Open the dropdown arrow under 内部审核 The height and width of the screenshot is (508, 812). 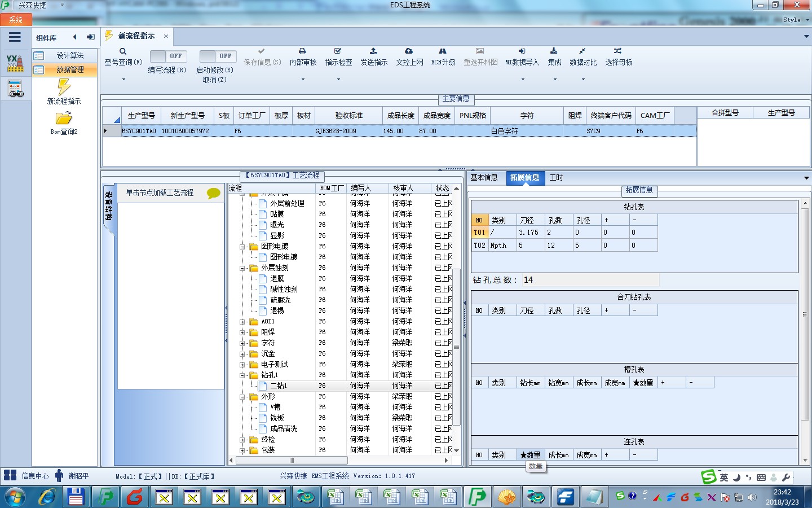(303, 79)
